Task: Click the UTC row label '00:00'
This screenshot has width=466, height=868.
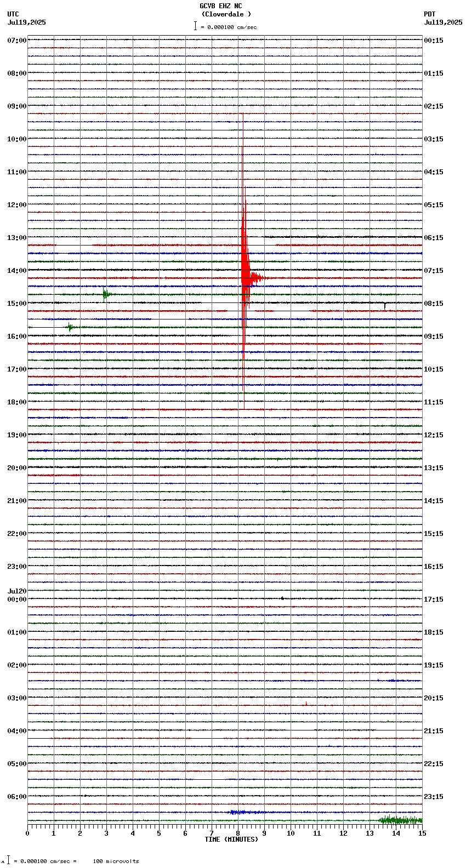Action: (17, 599)
